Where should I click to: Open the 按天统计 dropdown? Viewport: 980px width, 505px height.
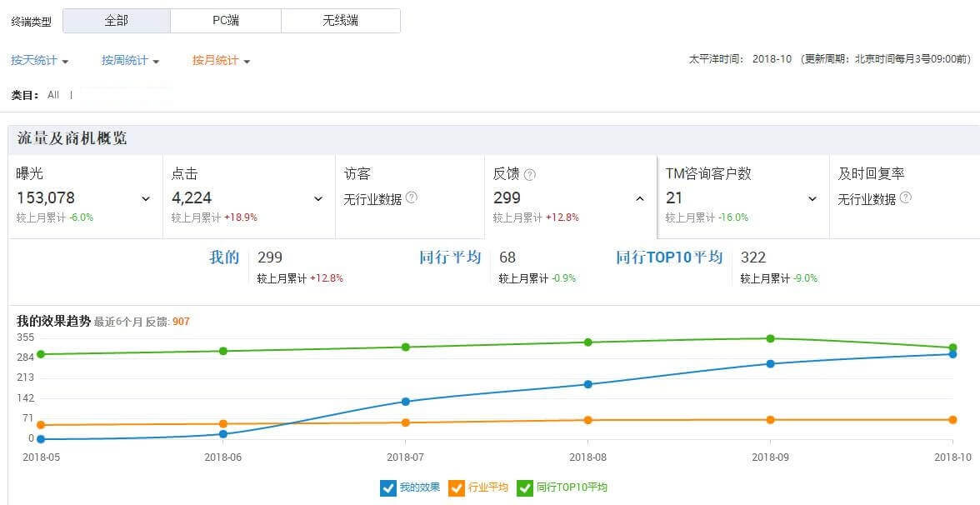tap(40, 61)
